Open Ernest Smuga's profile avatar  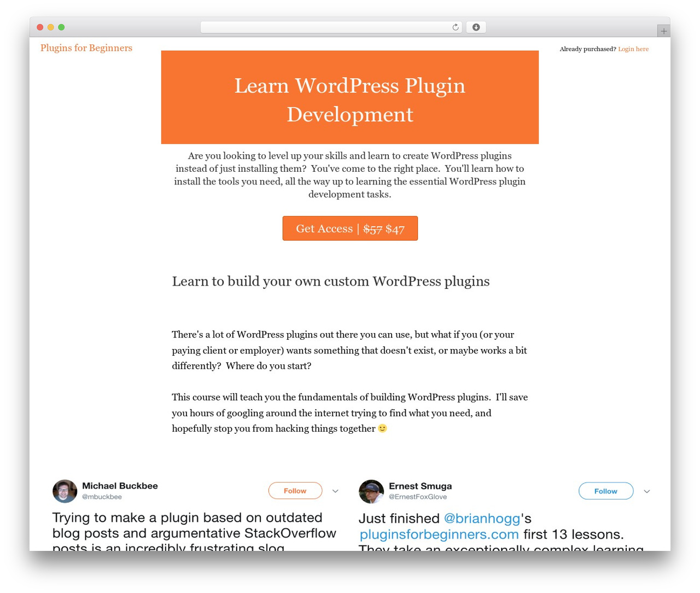371,491
